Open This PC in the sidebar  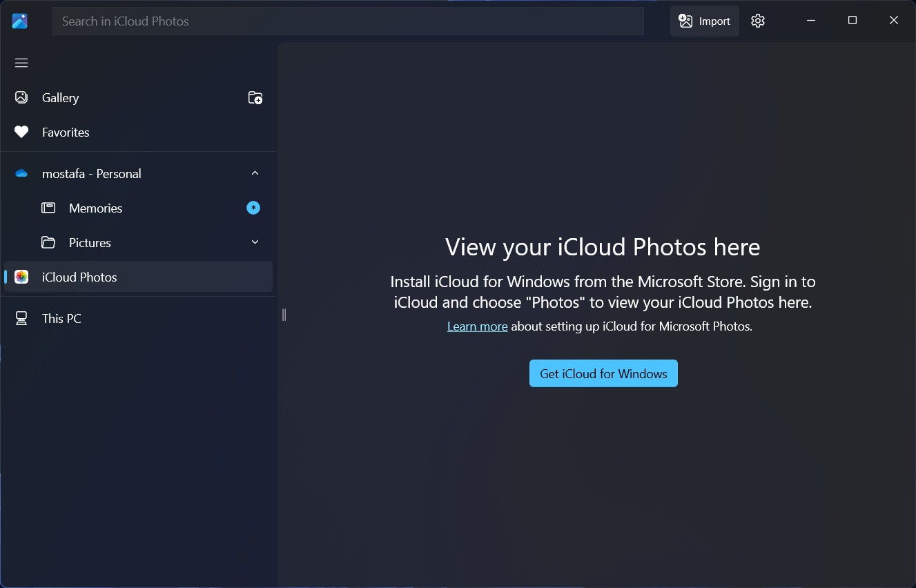click(61, 318)
